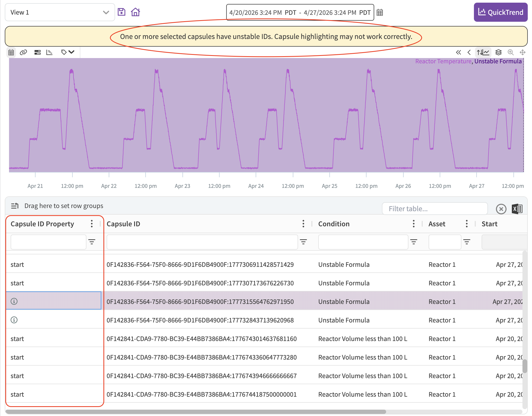Viewport: 532px width, 416px height.
Task: Open the View 1 dropdown
Action: [x=60, y=12]
